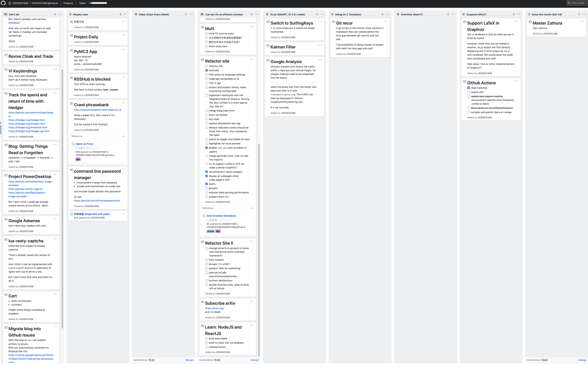
Task: Add a card to Maybe Later column
Action: pos(120,14)
